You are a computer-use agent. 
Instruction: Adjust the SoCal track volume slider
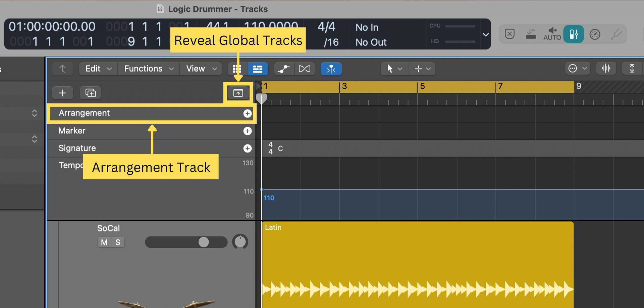(203, 242)
